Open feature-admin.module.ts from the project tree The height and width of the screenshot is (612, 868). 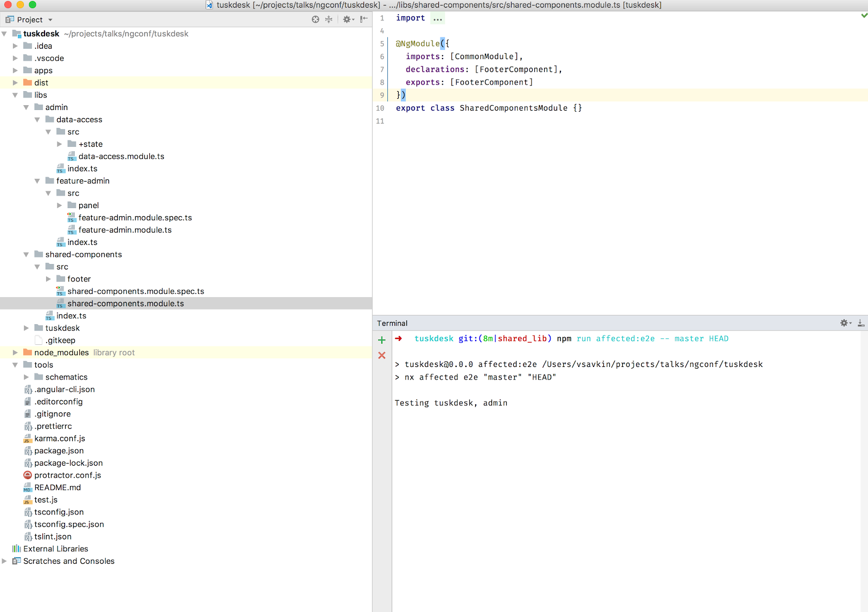[x=125, y=230]
